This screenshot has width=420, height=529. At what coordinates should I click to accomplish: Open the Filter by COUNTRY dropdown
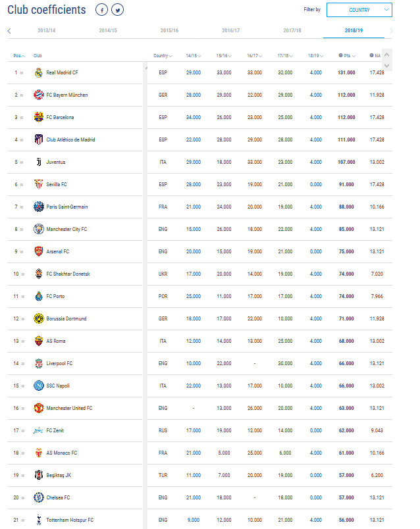click(x=359, y=10)
